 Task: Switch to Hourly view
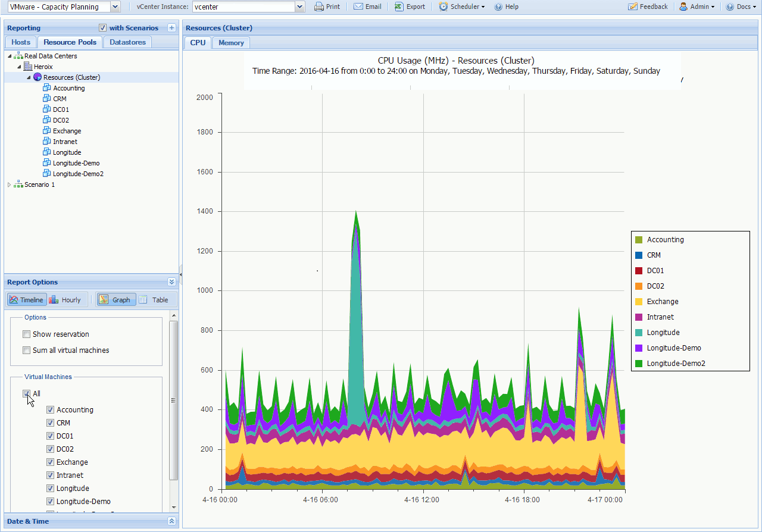click(65, 300)
